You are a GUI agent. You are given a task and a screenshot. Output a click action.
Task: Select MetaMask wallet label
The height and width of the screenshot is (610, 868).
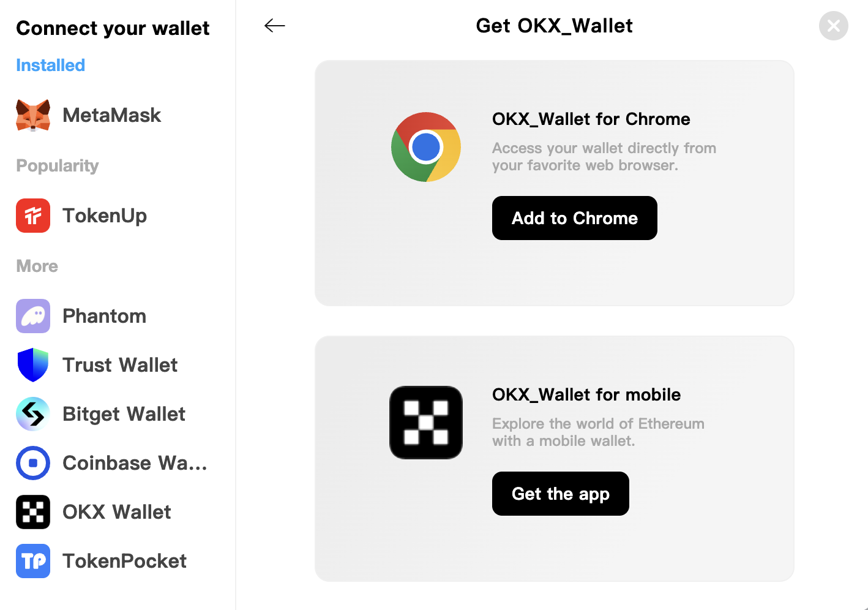coord(111,115)
